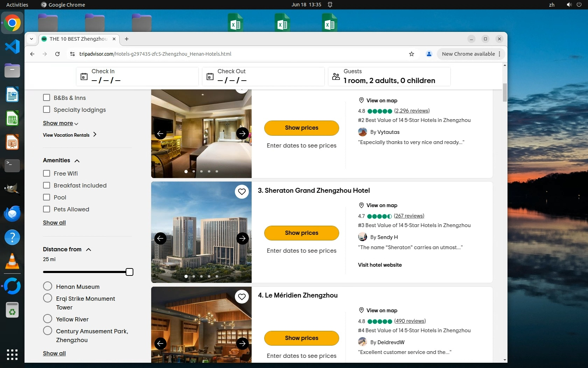Advance Le Méridien photo carousel forward
The height and width of the screenshot is (368, 588).
242,343
